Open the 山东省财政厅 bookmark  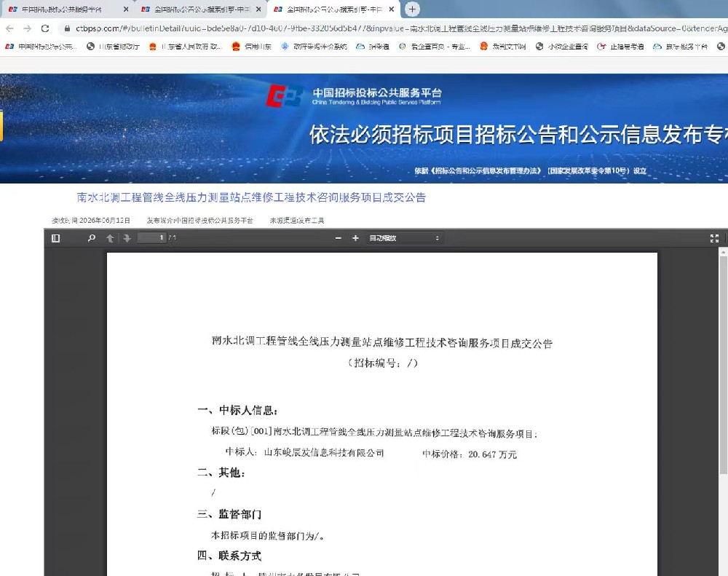(114, 47)
